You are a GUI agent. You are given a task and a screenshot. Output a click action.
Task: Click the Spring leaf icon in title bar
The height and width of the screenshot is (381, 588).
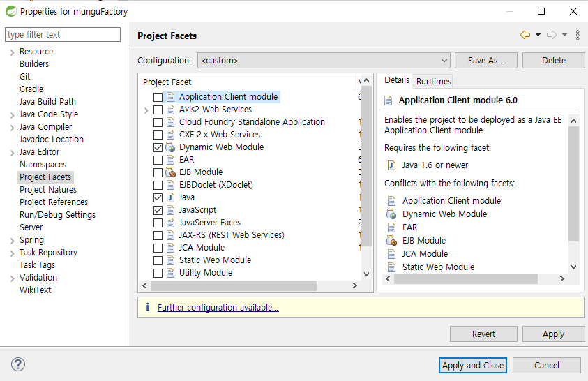pyautogui.click(x=11, y=11)
